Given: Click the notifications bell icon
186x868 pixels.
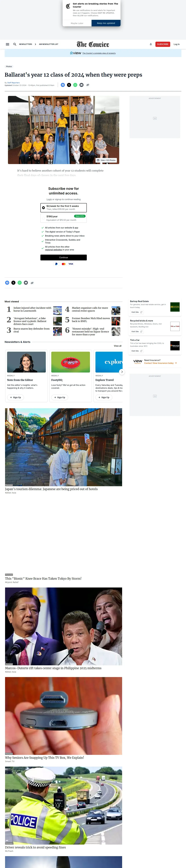Looking at the screenshot, I should click(x=151, y=44).
